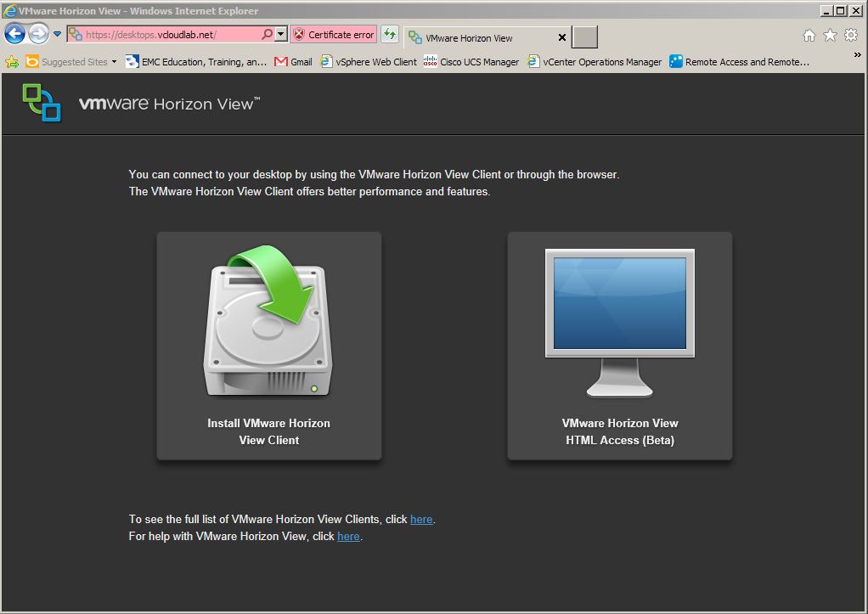
Task: Open Favorites star icon
Action: 830,36
